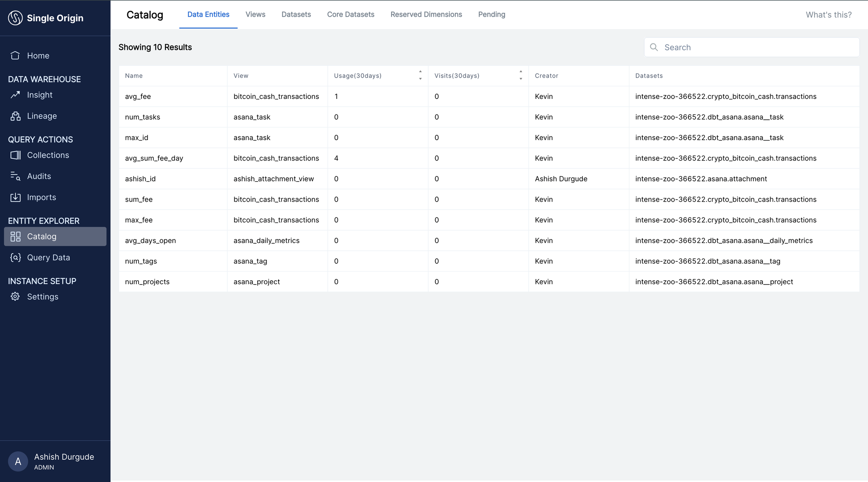The image size is (868, 482).
Task: Open the Core Datasets tab
Action: point(350,14)
